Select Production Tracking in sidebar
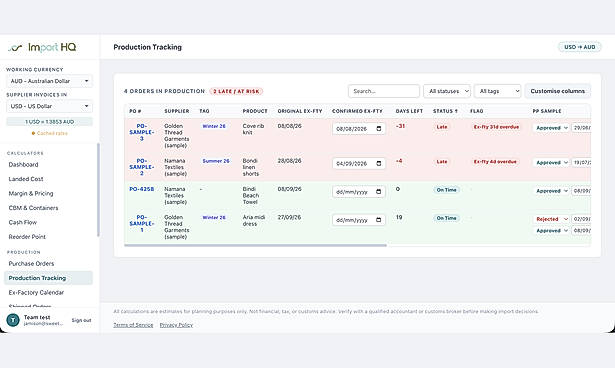This screenshot has width=615, height=368. tap(49, 278)
